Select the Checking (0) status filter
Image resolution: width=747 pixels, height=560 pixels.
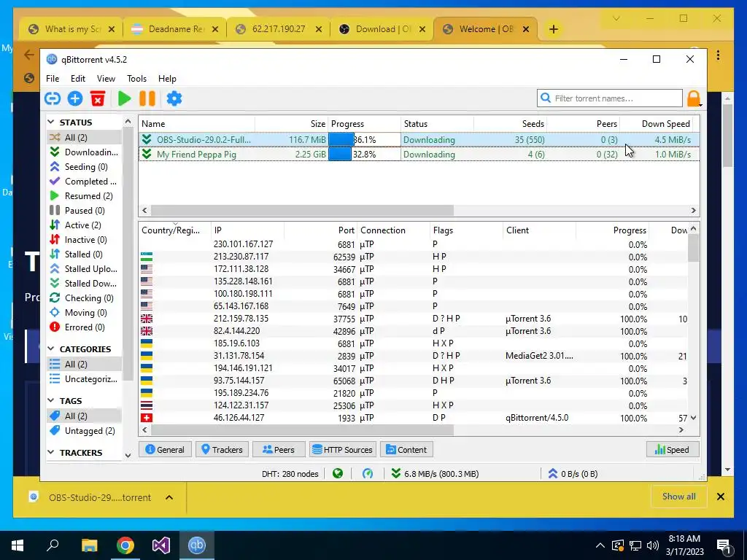[x=85, y=298]
